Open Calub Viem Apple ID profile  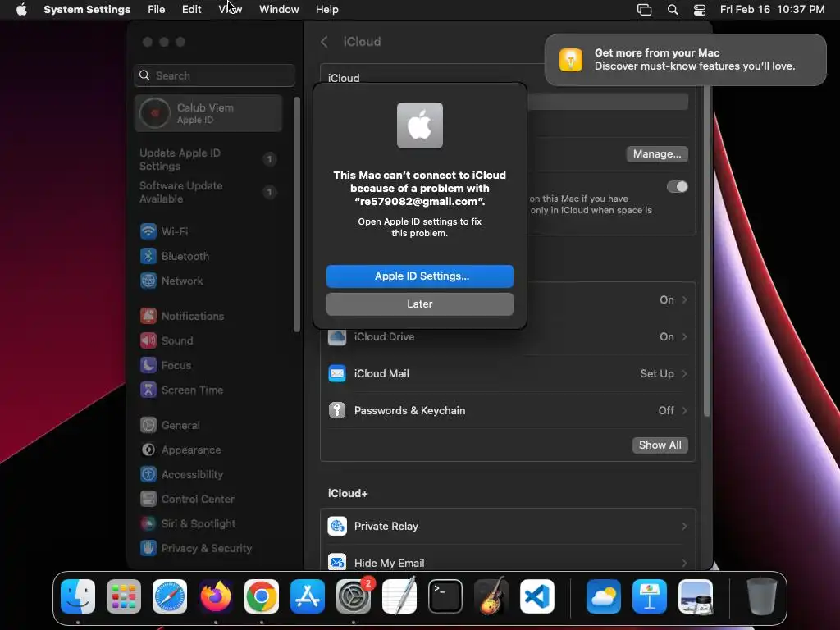pyautogui.click(x=208, y=113)
